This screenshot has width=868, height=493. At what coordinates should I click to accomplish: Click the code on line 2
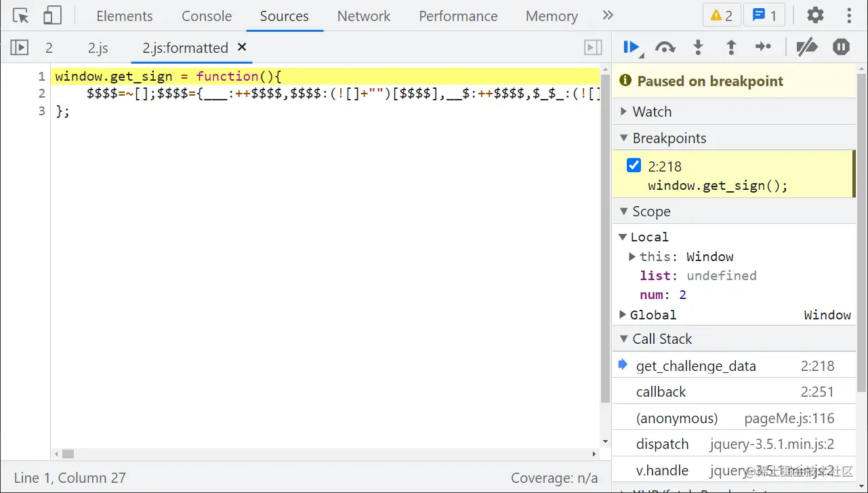343,94
